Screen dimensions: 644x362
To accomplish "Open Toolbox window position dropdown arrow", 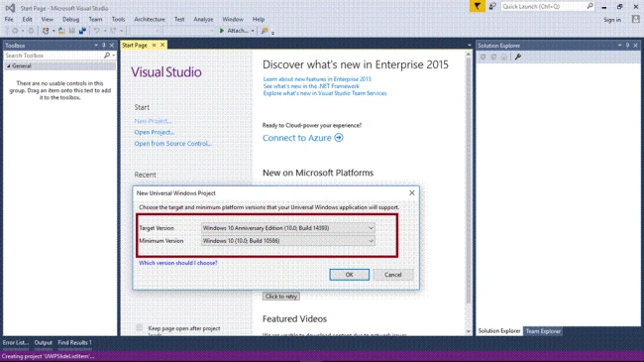I will tap(96, 46).
